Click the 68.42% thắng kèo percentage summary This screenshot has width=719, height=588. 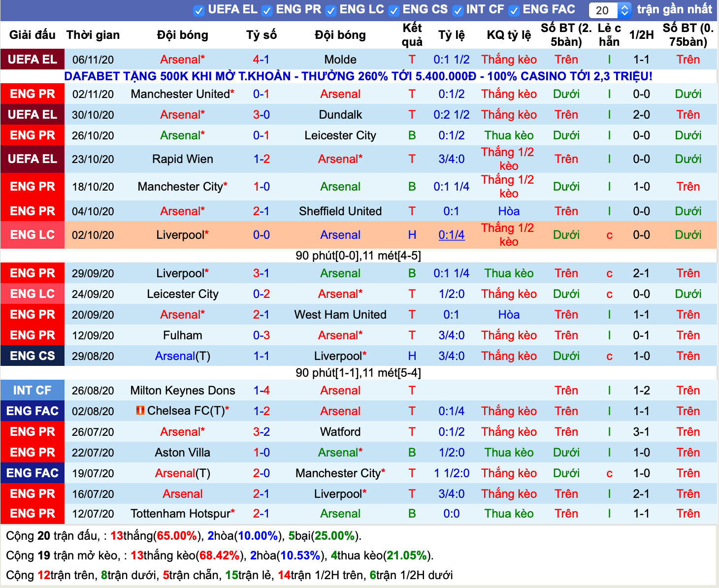pyautogui.click(x=220, y=555)
